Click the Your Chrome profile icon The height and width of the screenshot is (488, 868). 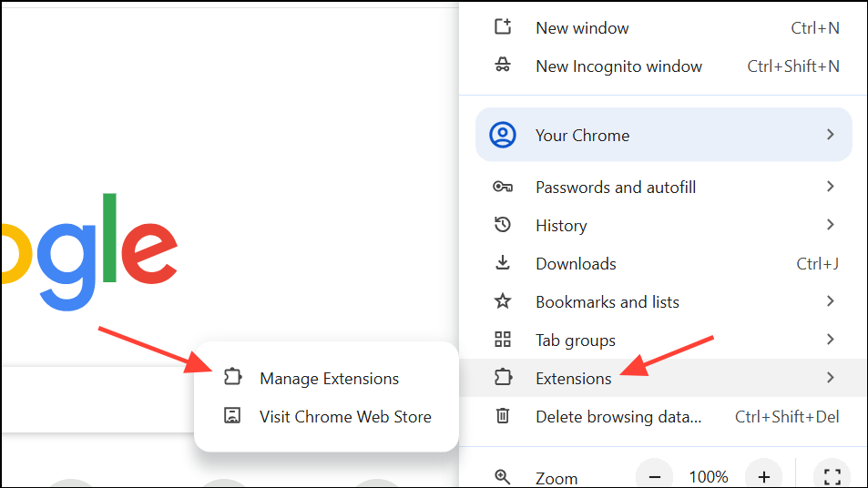503,135
